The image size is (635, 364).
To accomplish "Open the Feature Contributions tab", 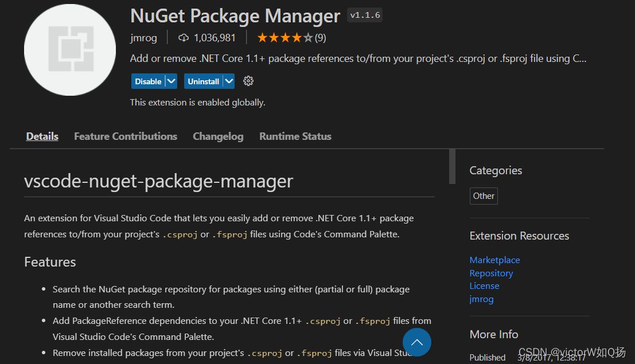I will tap(126, 136).
